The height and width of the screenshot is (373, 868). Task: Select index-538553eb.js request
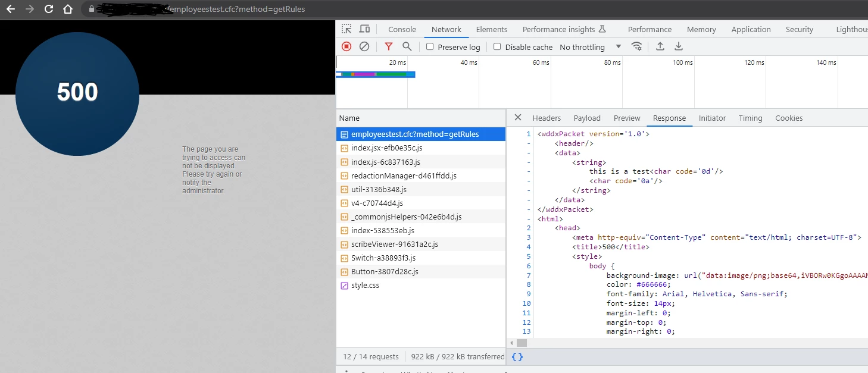click(x=420, y=230)
